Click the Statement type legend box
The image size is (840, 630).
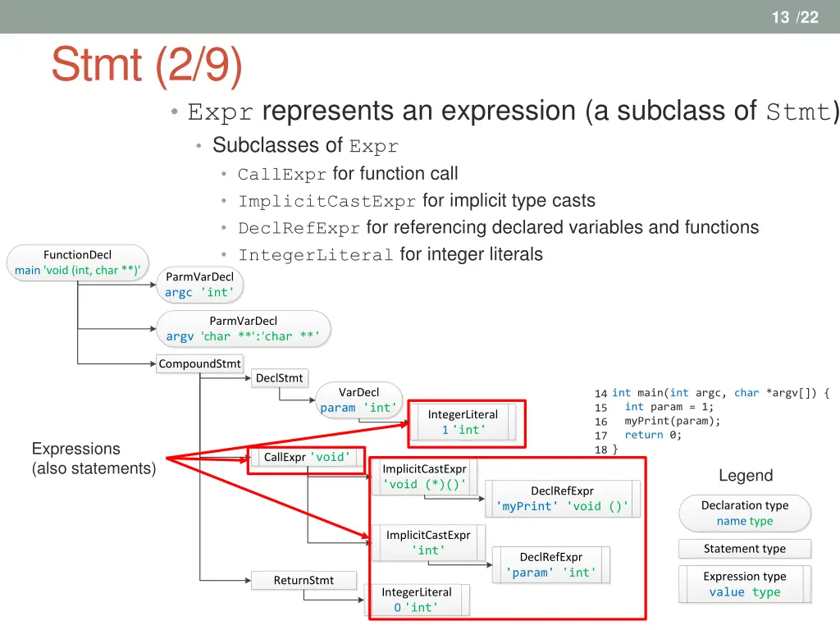(x=745, y=549)
